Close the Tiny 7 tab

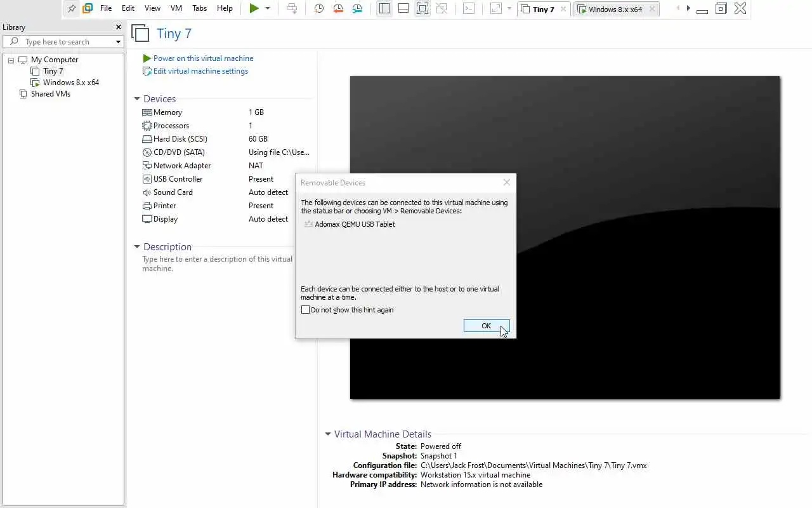tap(563, 9)
